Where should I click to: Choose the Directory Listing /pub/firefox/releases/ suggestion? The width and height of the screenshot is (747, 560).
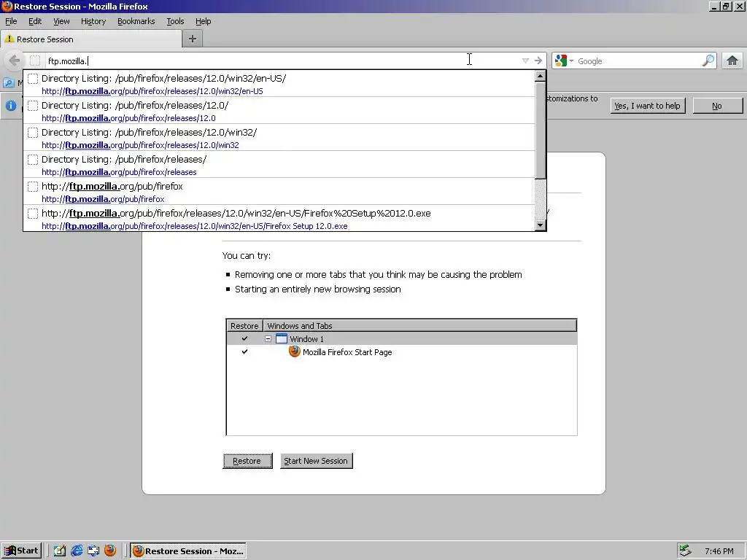point(279,165)
